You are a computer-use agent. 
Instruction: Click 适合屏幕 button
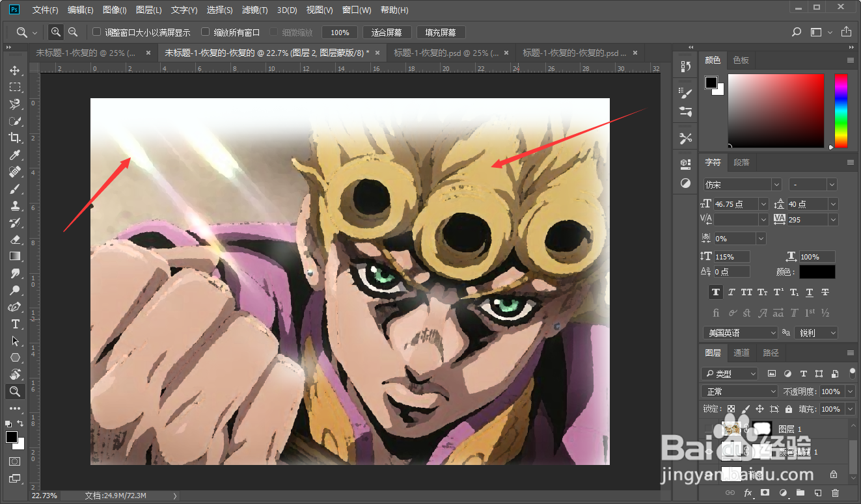tap(387, 33)
